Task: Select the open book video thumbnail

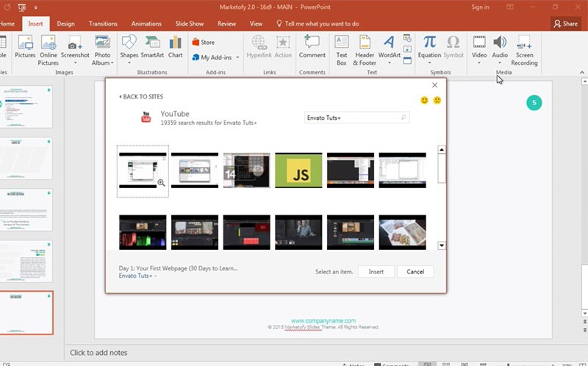Action: (x=402, y=232)
